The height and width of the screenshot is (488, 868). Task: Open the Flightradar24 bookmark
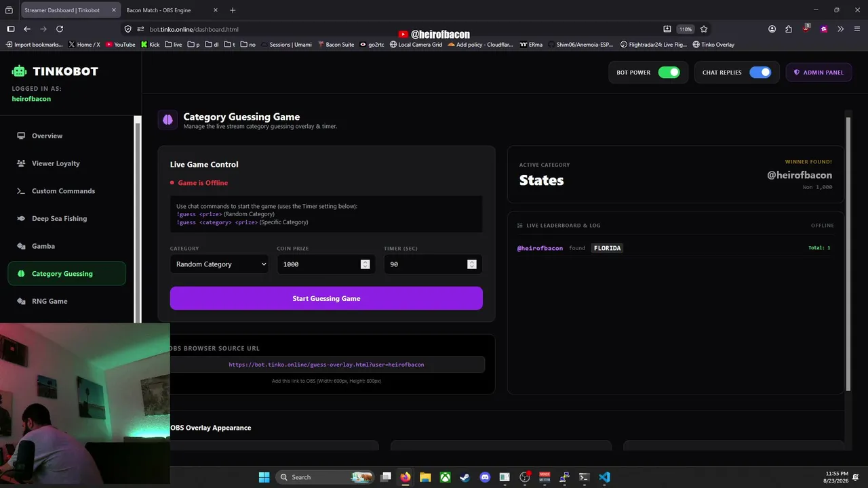pyautogui.click(x=654, y=45)
